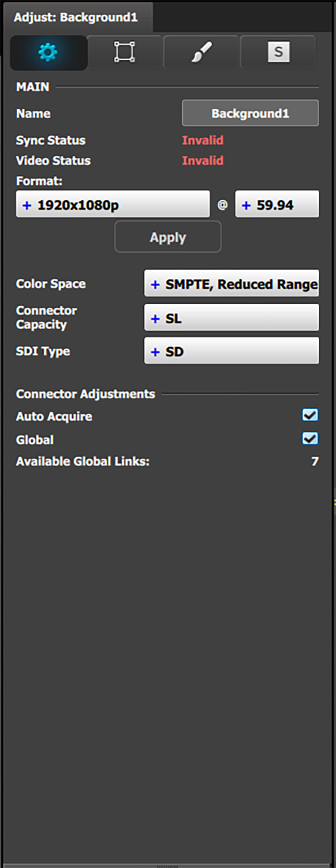Edit the Background1 name field
The image size is (336, 868).
(250, 113)
